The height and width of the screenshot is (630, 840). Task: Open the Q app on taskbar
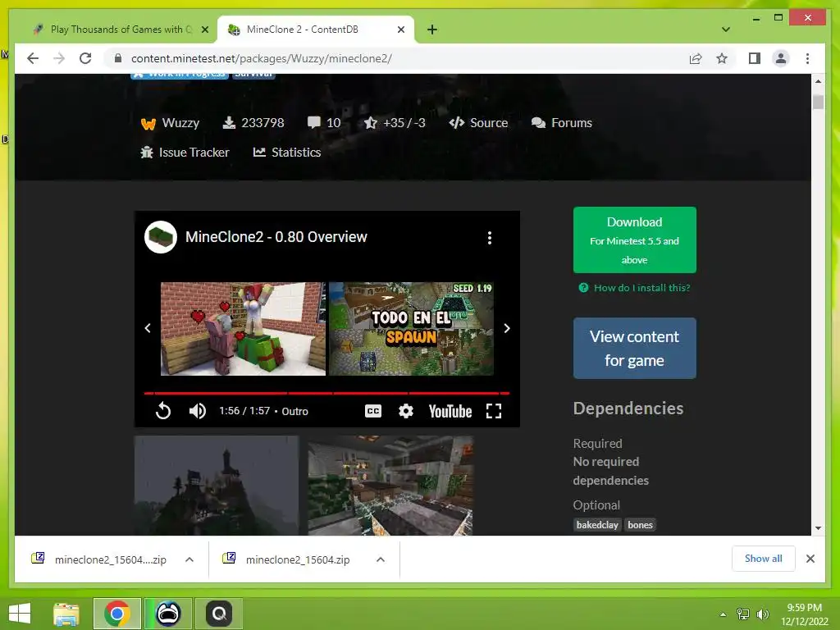[x=218, y=614]
